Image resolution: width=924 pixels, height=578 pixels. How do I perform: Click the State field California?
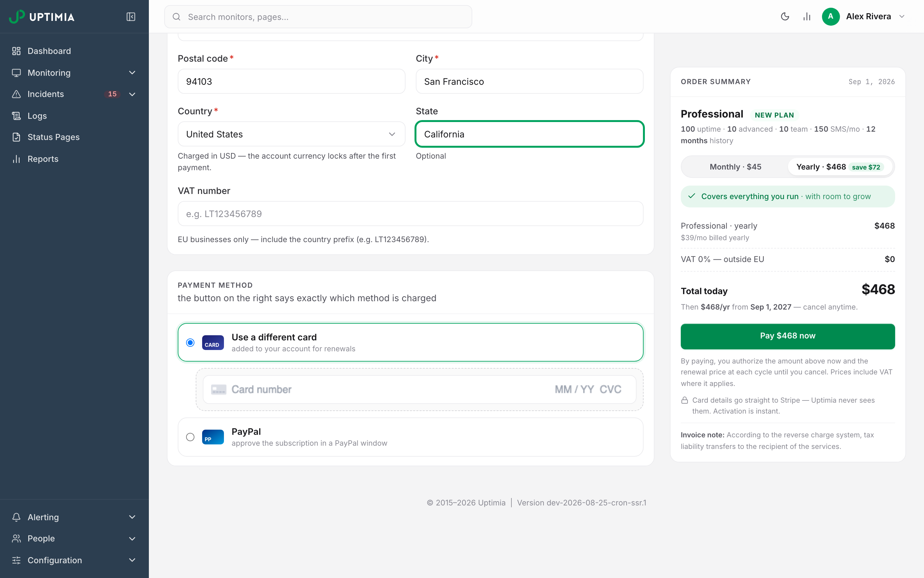click(x=529, y=134)
